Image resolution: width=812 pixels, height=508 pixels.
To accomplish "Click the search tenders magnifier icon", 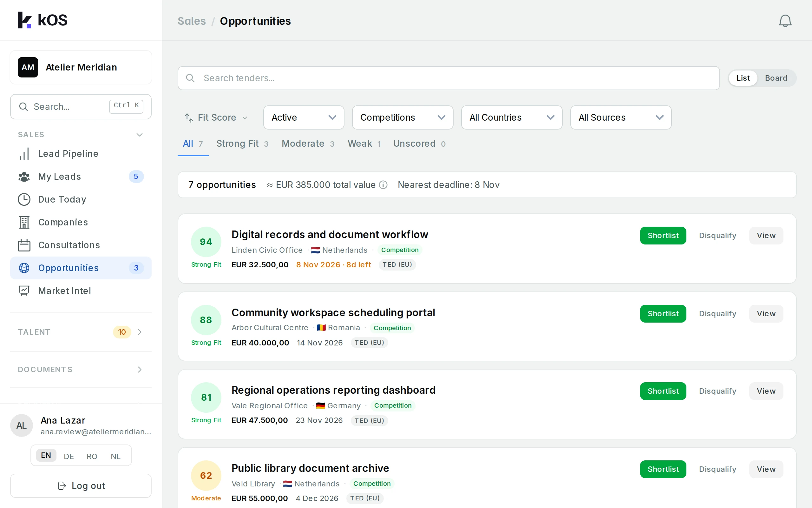I will [x=190, y=78].
